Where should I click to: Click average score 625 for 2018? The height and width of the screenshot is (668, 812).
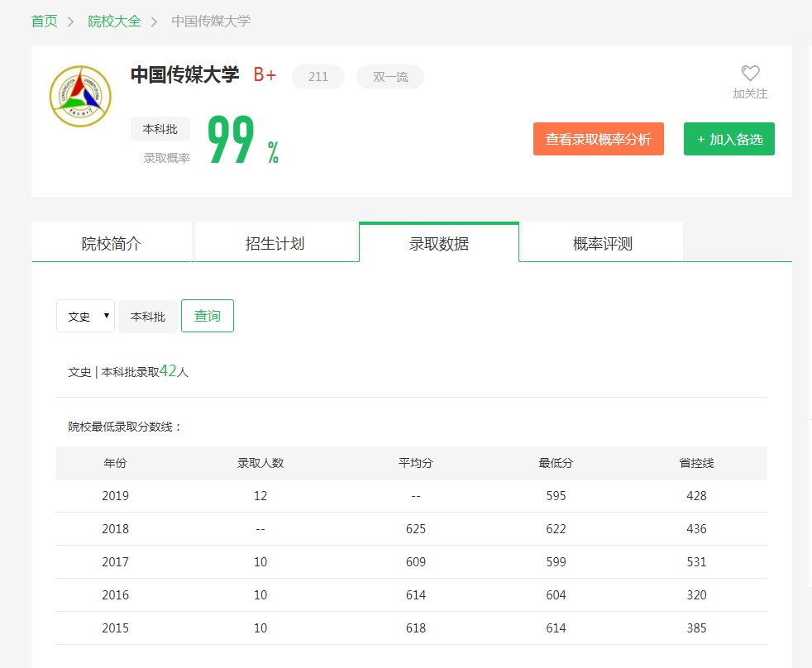[x=415, y=529]
